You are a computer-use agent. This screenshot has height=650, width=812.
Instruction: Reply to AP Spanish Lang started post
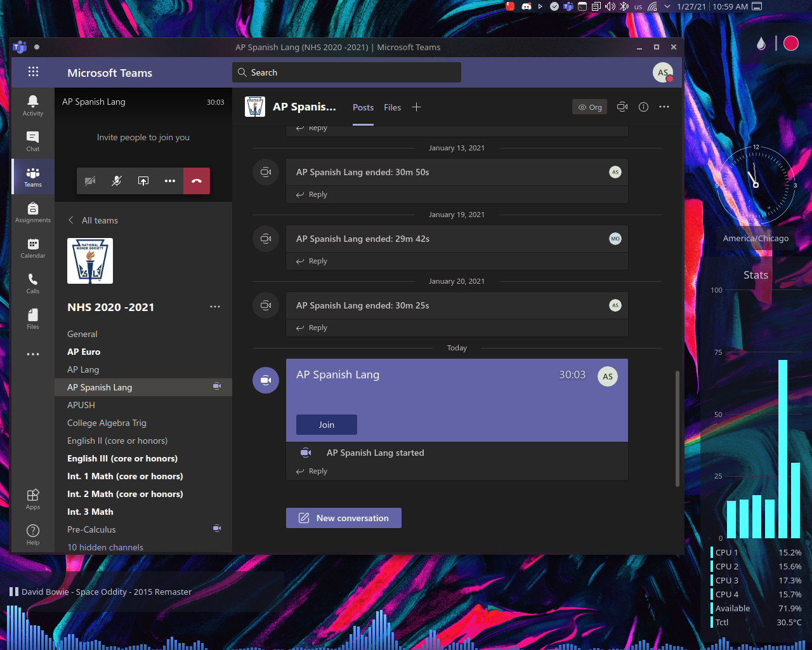(311, 471)
